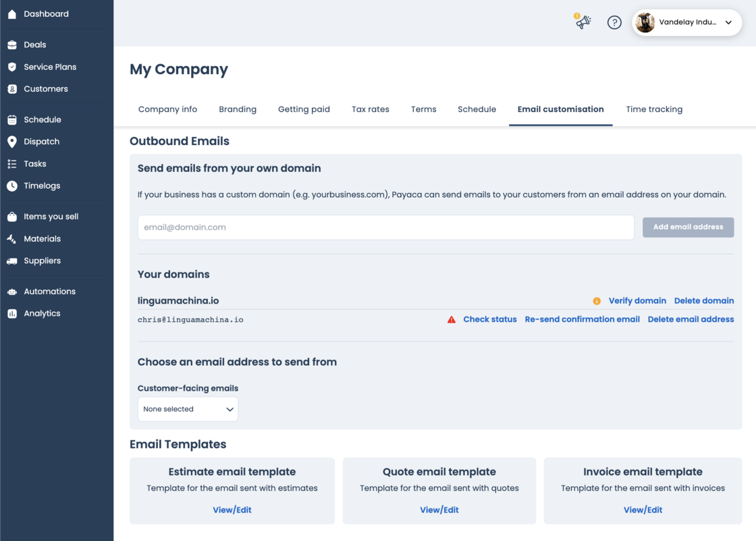Click the orange info icon beside Verify domain
756x541 pixels.
[597, 301]
